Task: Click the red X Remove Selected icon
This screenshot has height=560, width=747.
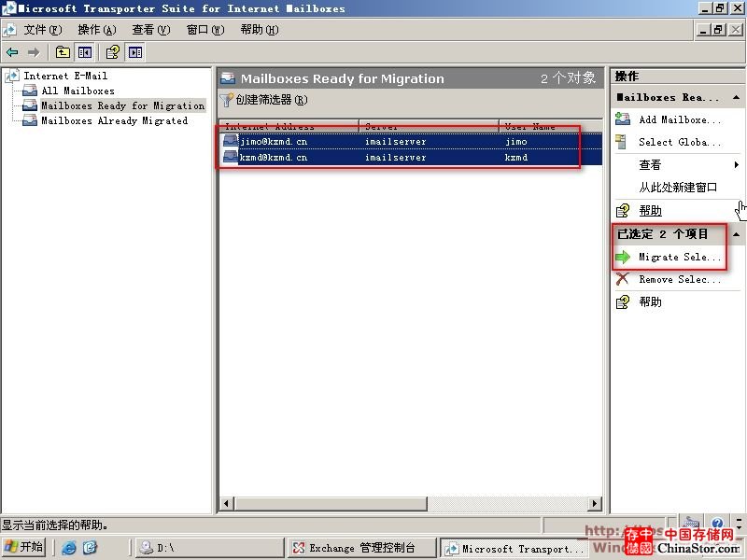Action: click(622, 279)
